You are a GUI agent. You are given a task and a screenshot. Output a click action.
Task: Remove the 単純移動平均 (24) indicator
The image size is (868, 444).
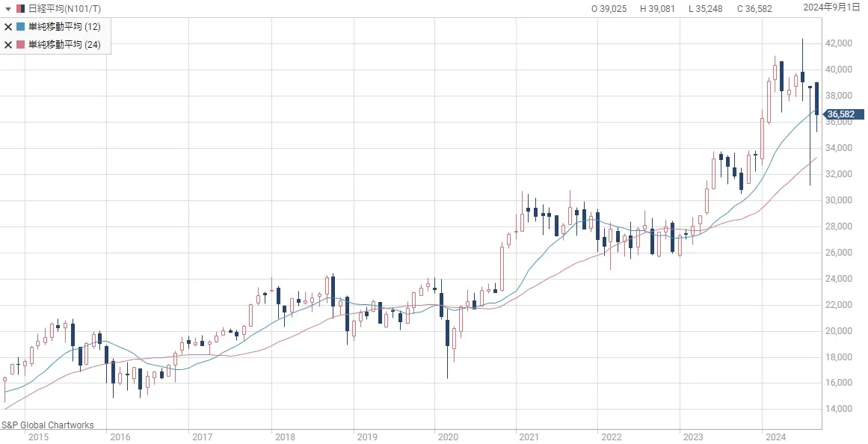click(8, 45)
